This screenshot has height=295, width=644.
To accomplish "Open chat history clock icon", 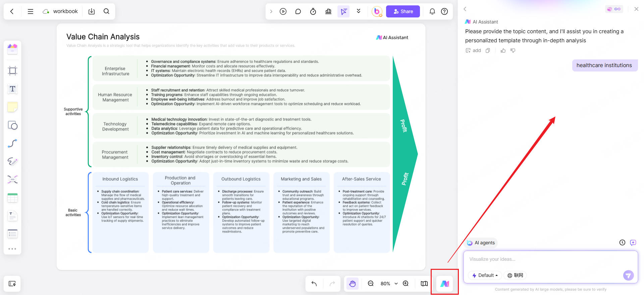I will [x=622, y=242].
